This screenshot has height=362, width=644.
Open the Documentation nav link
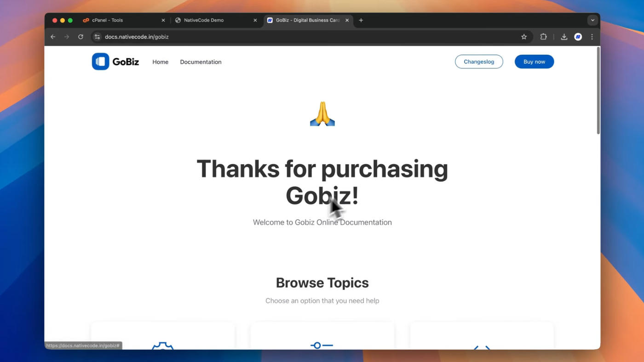point(201,62)
